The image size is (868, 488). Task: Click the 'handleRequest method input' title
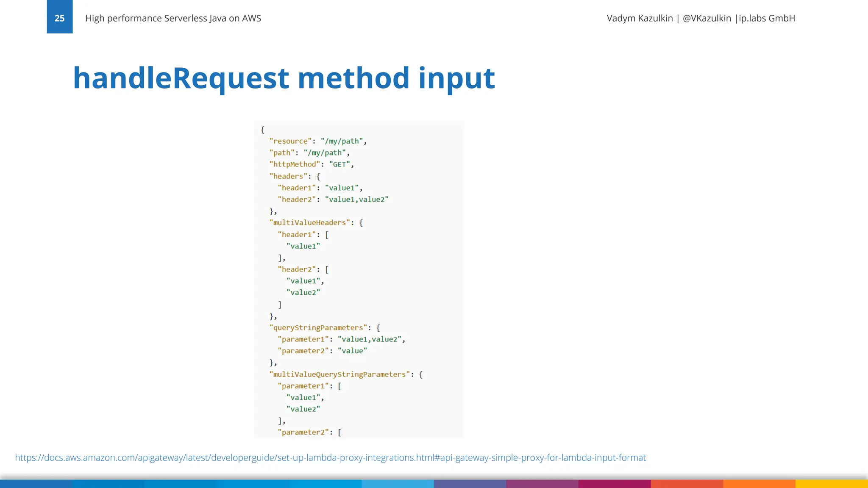(x=284, y=78)
